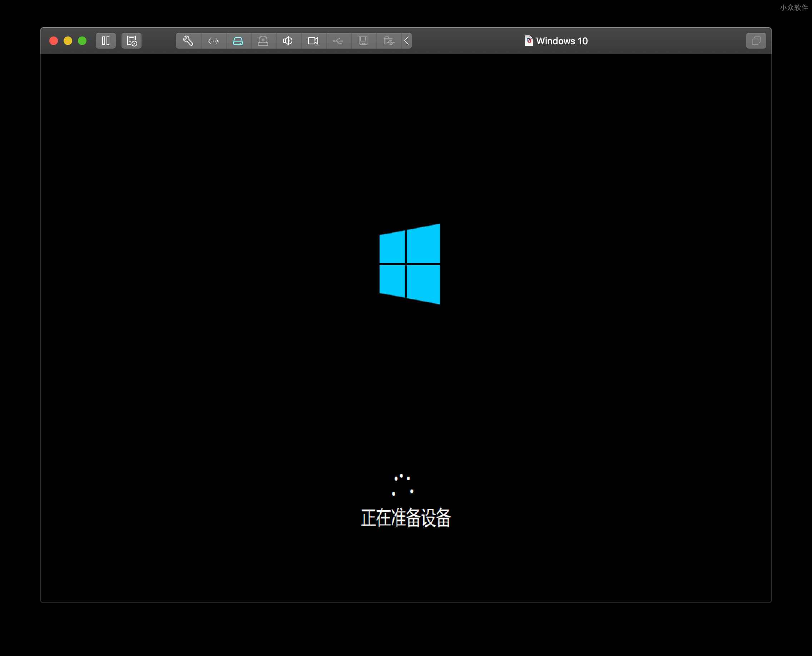
Task: Click the highlighted hard disk icon
Action: pos(238,41)
